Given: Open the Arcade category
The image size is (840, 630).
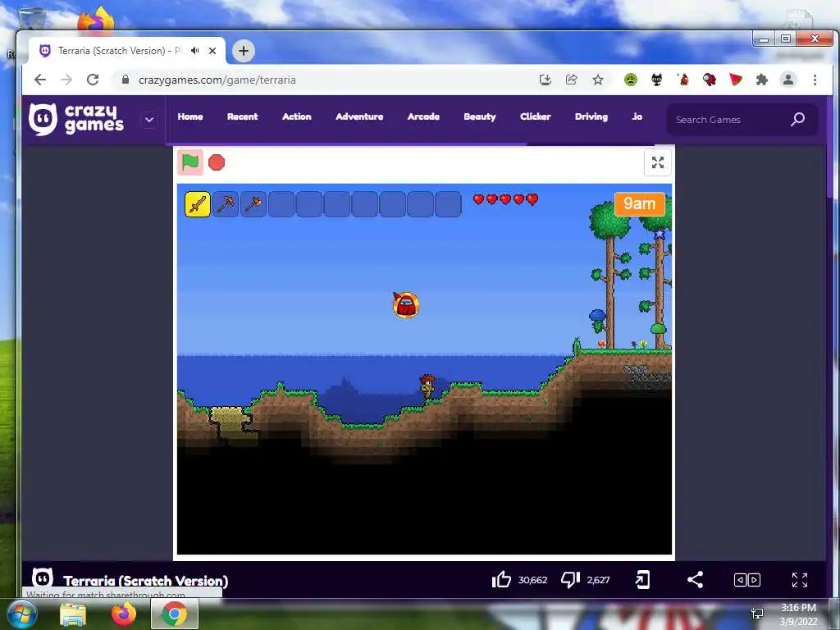Looking at the screenshot, I should click(x=423, y=116).
